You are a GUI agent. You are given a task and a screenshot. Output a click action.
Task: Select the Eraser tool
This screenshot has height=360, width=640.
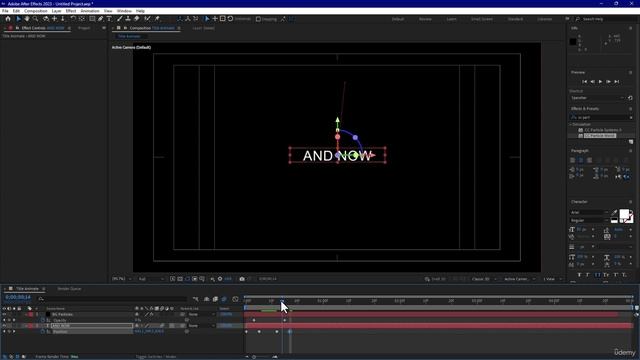tap(136, 19)
